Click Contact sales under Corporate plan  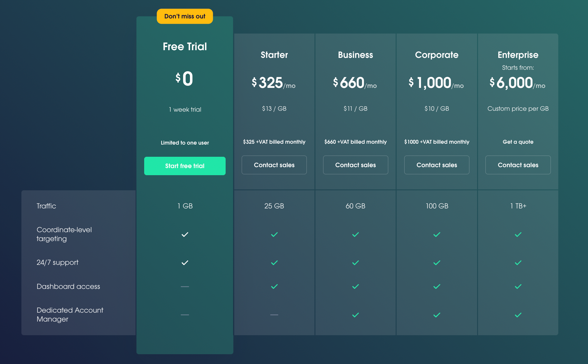(436, 165)
